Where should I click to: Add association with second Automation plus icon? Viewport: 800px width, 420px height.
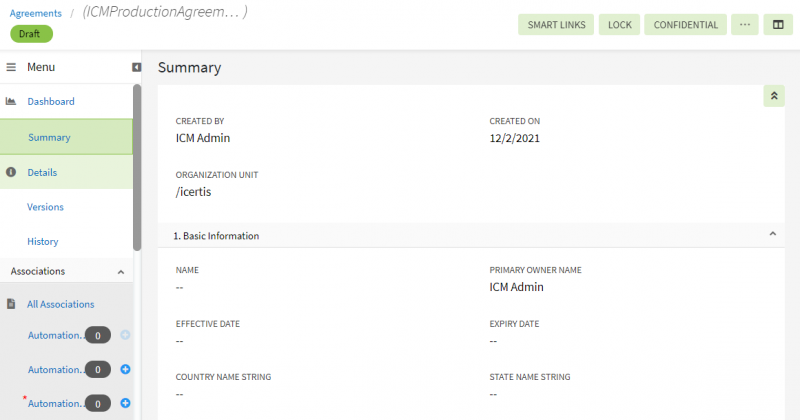[126, 369]
